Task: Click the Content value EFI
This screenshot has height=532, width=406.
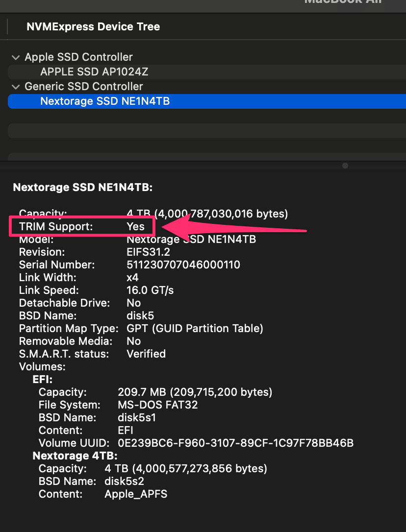Action: point(126,430)
